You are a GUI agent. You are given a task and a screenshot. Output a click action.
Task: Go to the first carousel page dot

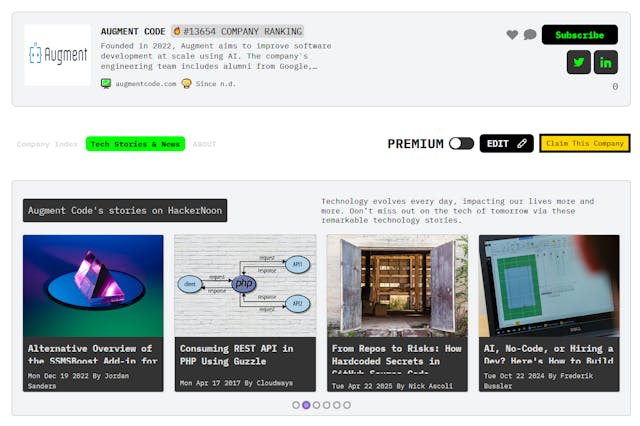tap(296, 405)
